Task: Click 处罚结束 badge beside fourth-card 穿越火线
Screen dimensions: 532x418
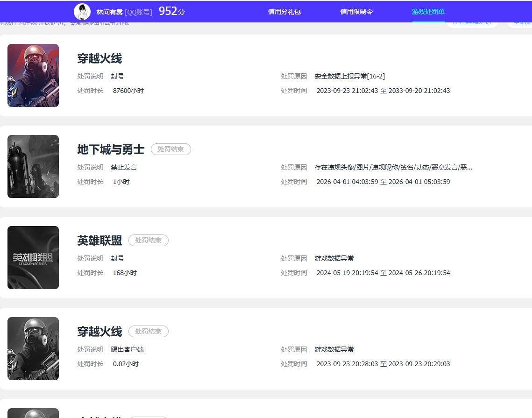Action: click(148, 332)
